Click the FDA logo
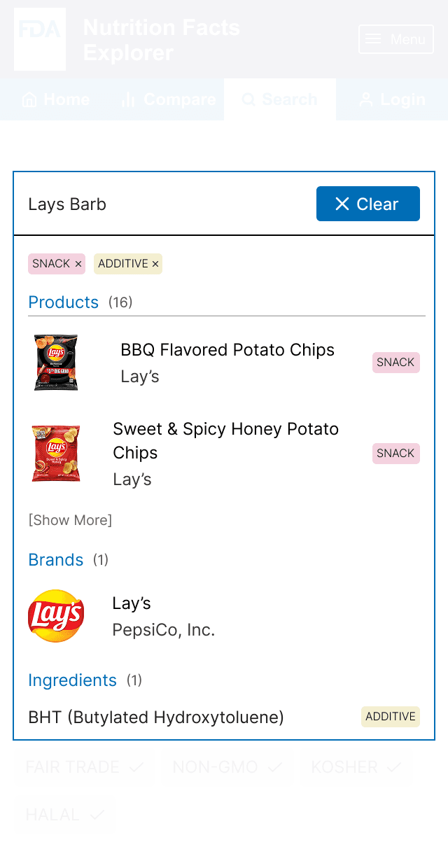The height and width of the screenshot is (868, 448). pyautogui.click(x=40, y=39)
